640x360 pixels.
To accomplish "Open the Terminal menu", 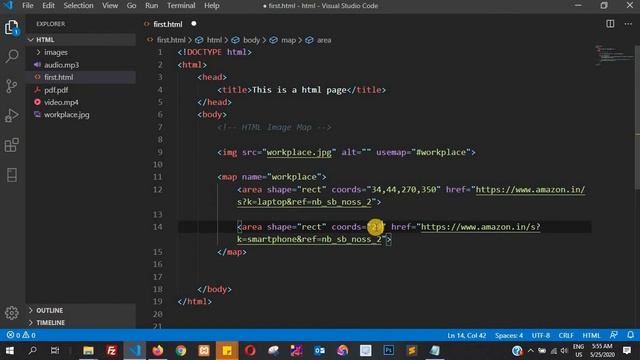I will point(181,6).
